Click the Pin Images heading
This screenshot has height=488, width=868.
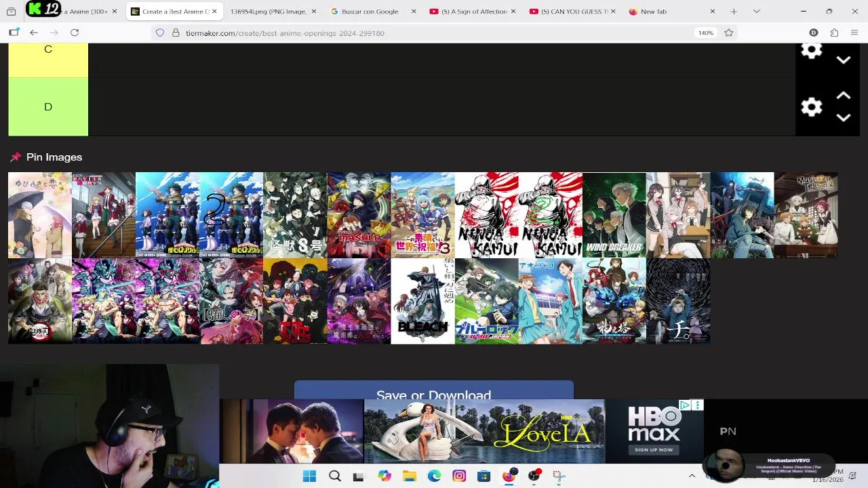click(54, 157)
